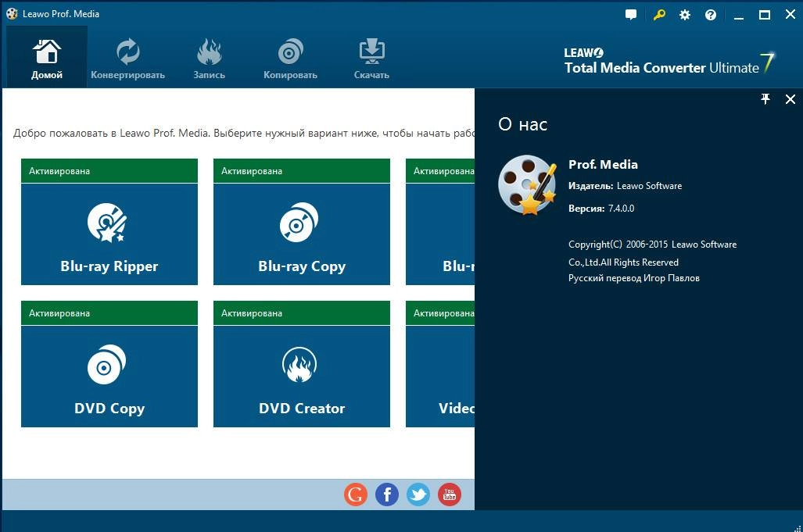Click the Blu-ray Copy discs icon
803x532 pixels.
coord(299,222)
